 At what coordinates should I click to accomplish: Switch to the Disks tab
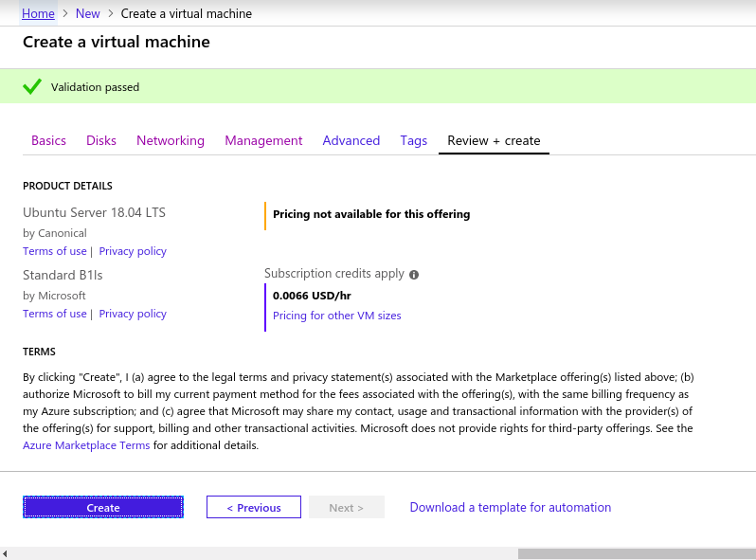[101, 140]
